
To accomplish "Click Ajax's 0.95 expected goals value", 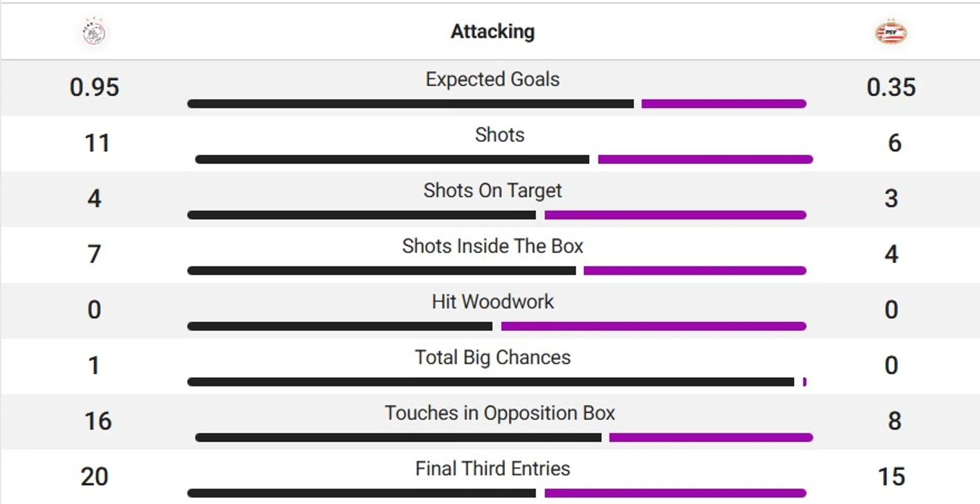I will pyautogui.click(x=94, y=88).
